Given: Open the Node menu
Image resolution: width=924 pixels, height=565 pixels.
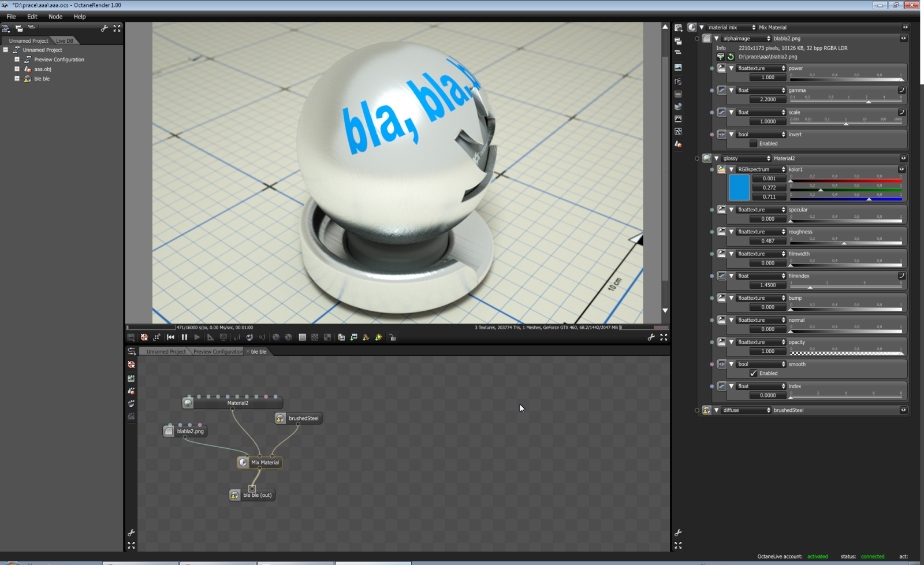Looking at the screenshot, I should (55, 17).
